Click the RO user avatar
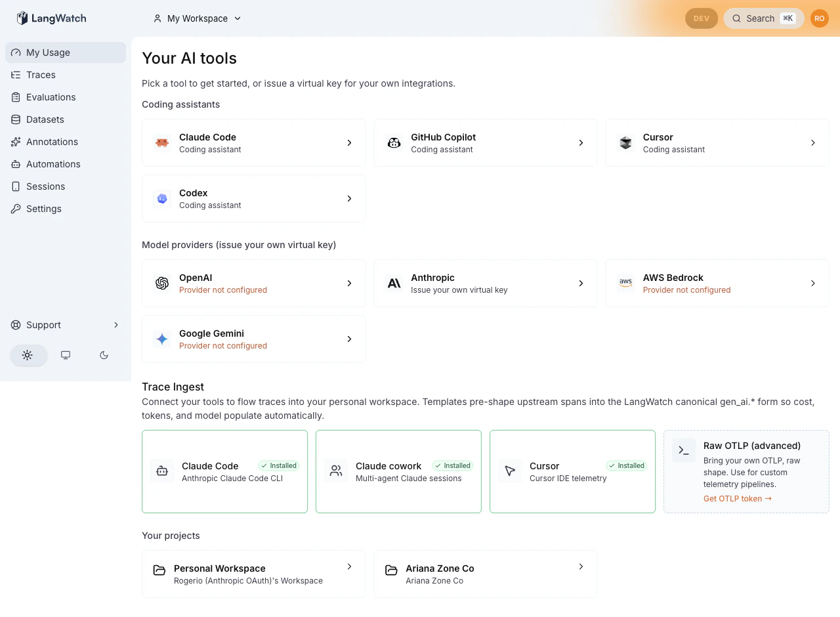The width and height of the screenshot is (840, 617). (820, 18)
